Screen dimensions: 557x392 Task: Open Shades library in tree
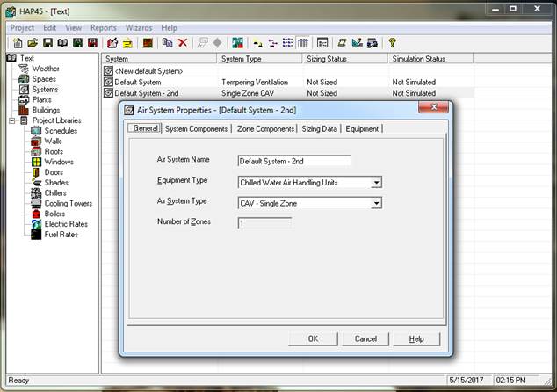pos(56,183)
